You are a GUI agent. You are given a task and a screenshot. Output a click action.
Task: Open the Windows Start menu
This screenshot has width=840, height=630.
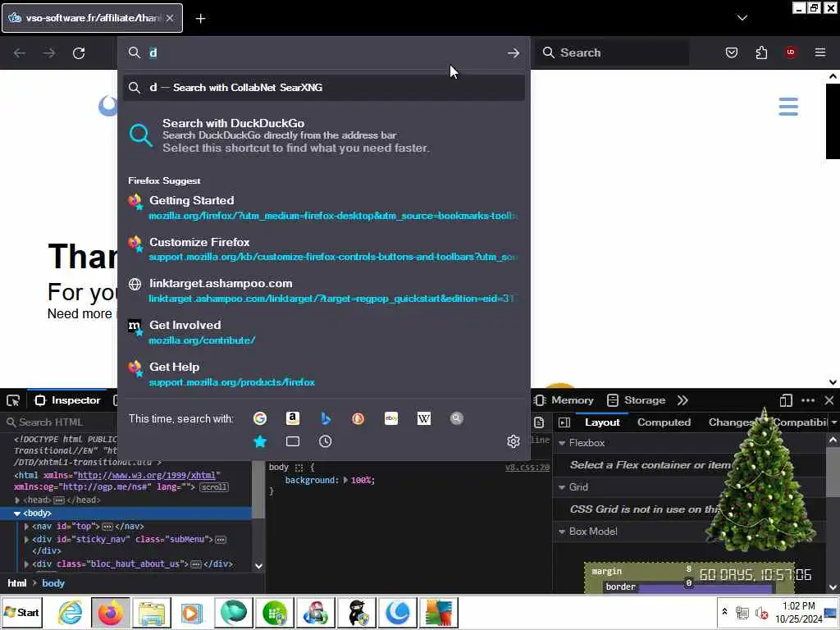(21, 612)
